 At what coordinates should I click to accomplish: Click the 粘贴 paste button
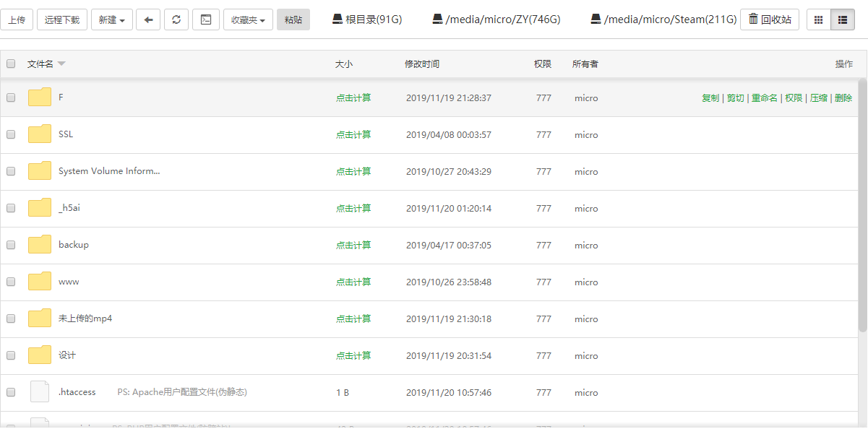point(293,19)
